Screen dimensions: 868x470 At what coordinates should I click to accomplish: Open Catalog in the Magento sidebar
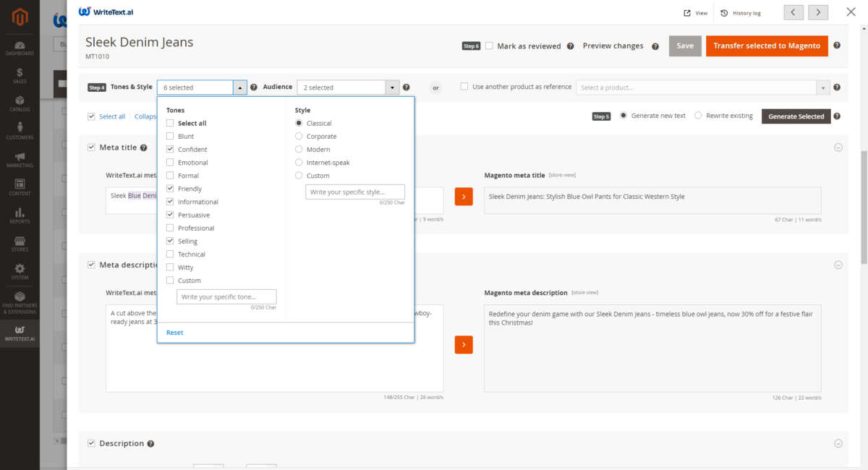(x=20, y=103)
